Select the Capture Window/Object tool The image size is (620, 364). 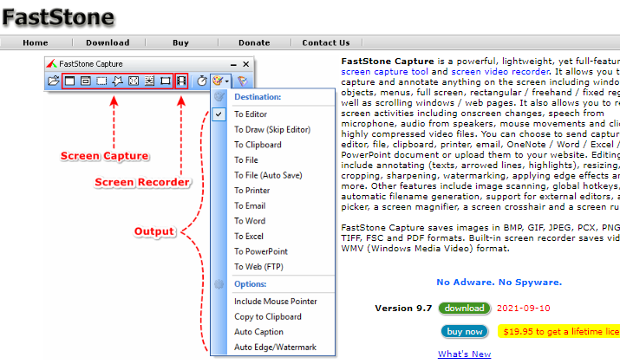[x=85, y=81]
